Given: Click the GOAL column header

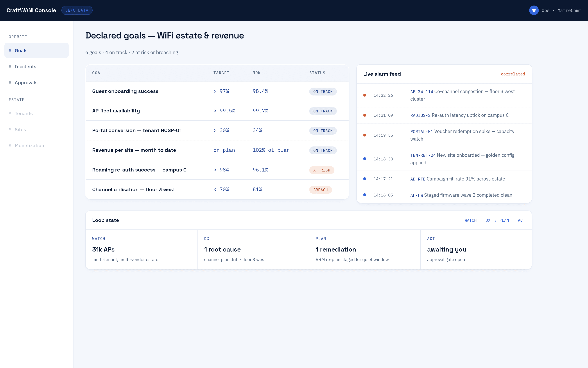Looking at the screenshot, I should (97, 73).
